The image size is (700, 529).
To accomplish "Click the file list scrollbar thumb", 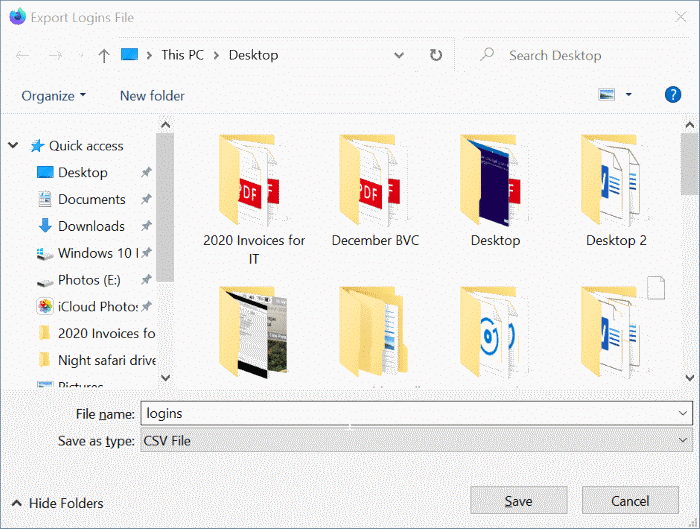I will (x=690, y=164).
